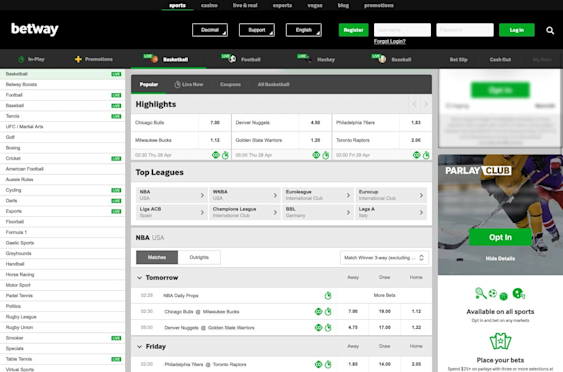
Task: Click eye icon on Denver Nuggets @ Golden State row
Action: coord(318,327)
